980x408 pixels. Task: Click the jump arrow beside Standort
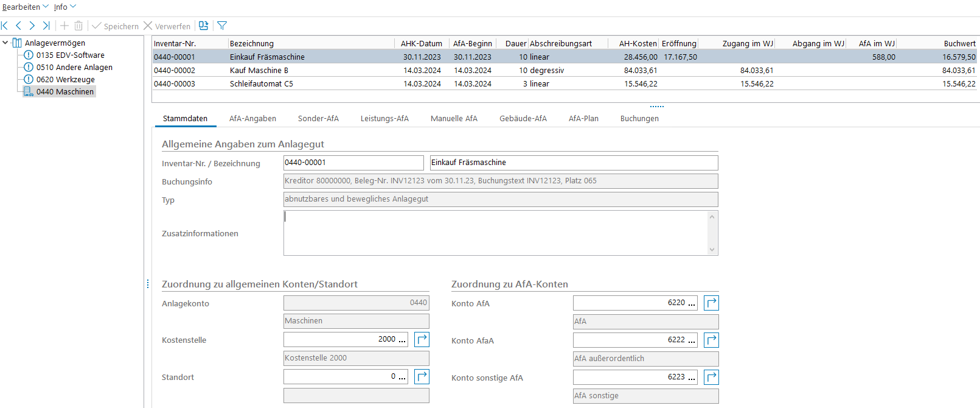(x=422, y=376)
